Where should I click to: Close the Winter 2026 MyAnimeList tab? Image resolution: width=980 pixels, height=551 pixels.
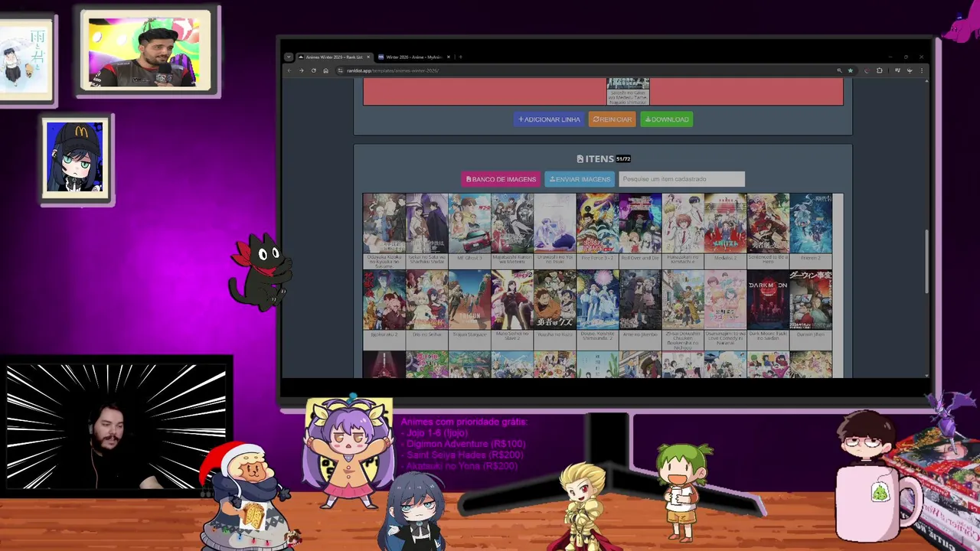[x=449, y=57]
